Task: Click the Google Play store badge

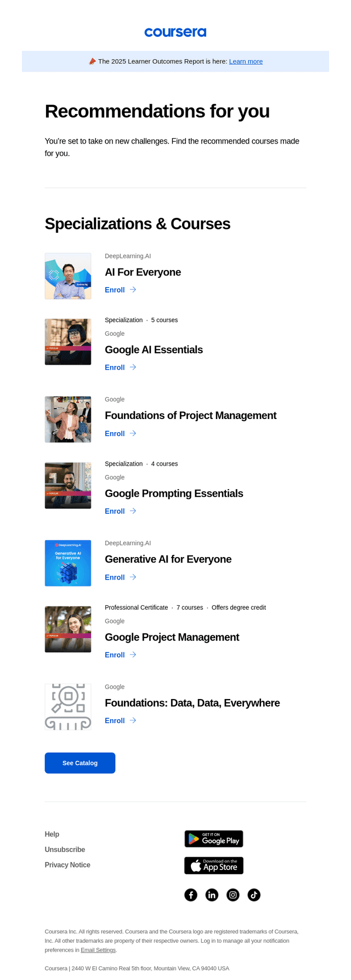Action: pyautogui.click(x=214, y=839)
